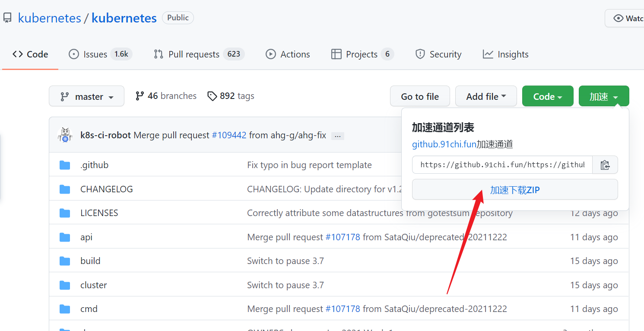View the 892 tags link

[x=231, y=96]
